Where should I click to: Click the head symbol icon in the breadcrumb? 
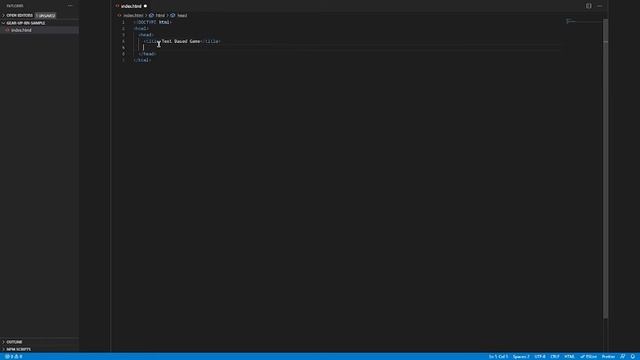[x=173, y=16]
